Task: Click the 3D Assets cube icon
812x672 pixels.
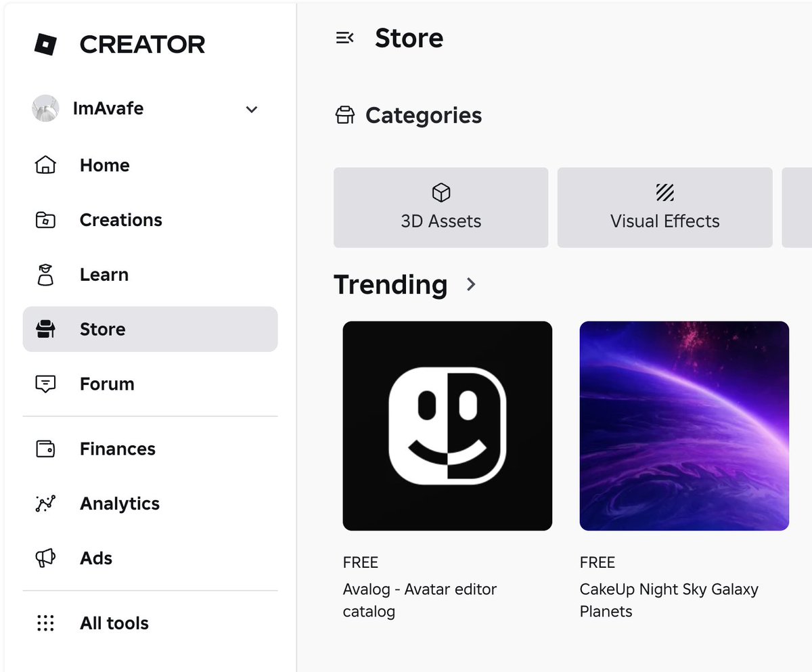Action: (x=441, y=193)
